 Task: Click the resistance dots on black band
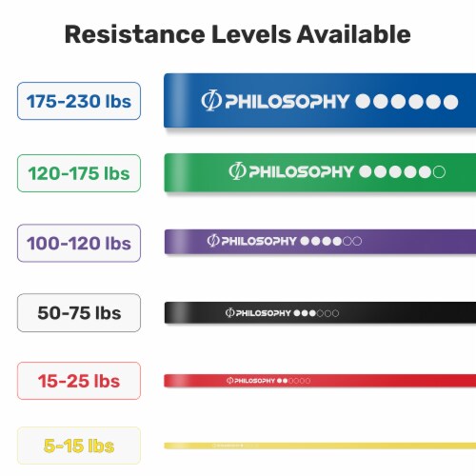[x=316, y=313]
